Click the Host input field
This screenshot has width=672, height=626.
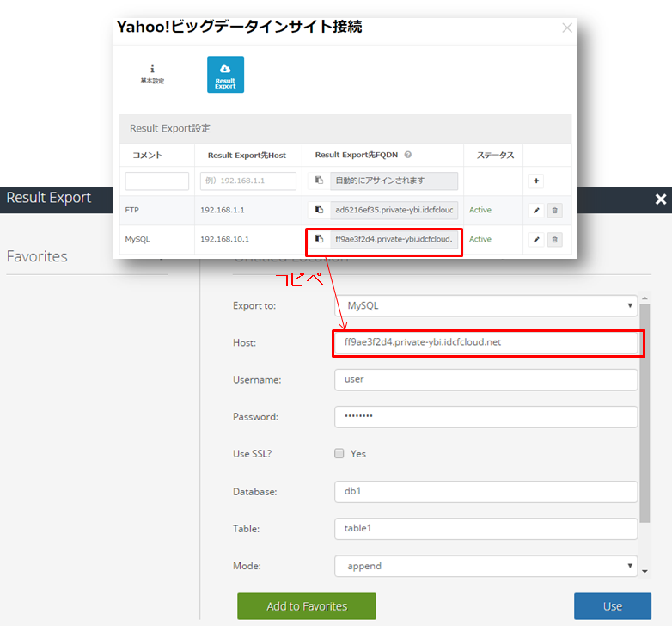[x=486, y=342]
